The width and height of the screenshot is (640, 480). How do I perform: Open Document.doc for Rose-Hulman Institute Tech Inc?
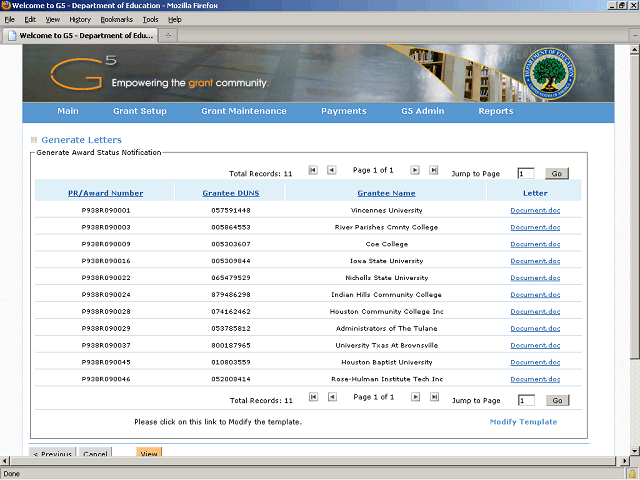[x=535, y=379]
